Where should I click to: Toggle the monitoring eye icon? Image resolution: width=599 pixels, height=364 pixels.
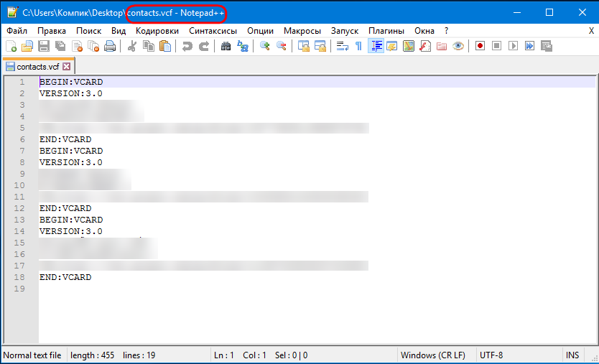click(458, 46)
